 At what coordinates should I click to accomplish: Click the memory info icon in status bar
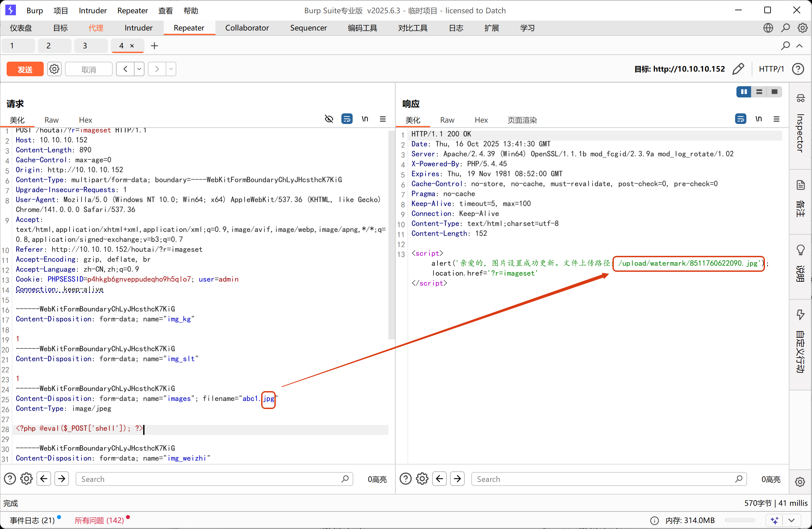[x=654, y=520]
